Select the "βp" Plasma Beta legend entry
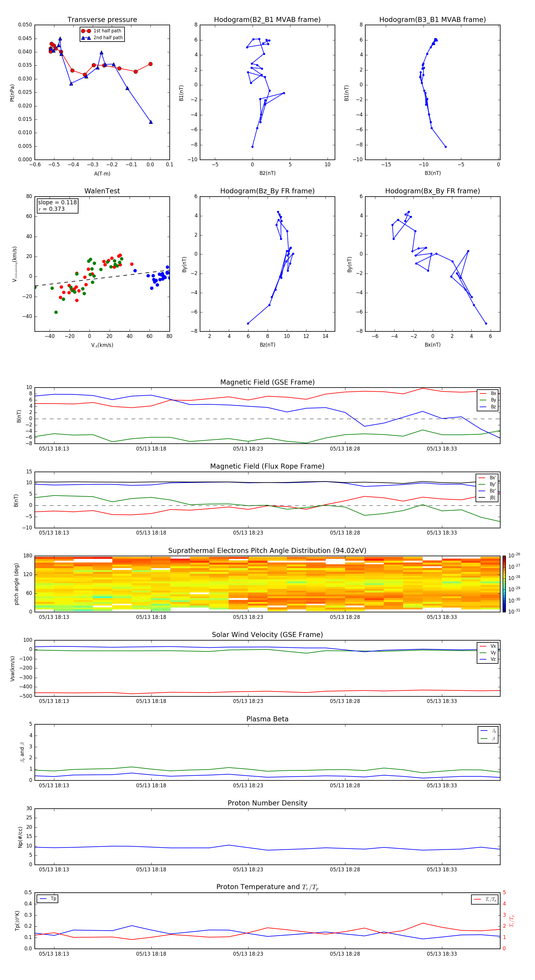 click(x=488, y=731)
